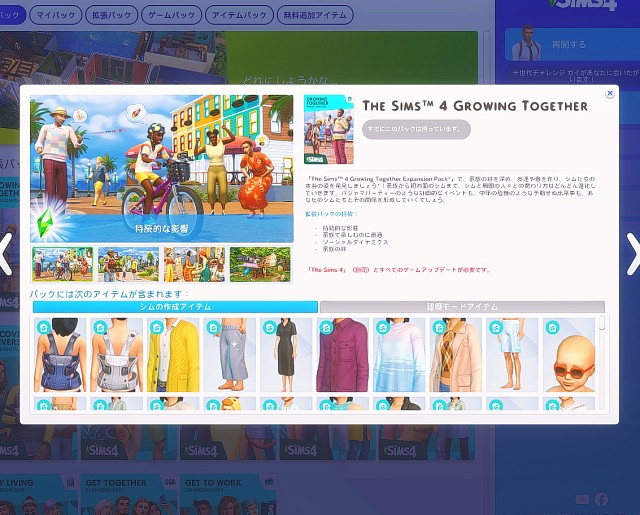Close the Growing Together pack dialog

[x=609, y=93]
